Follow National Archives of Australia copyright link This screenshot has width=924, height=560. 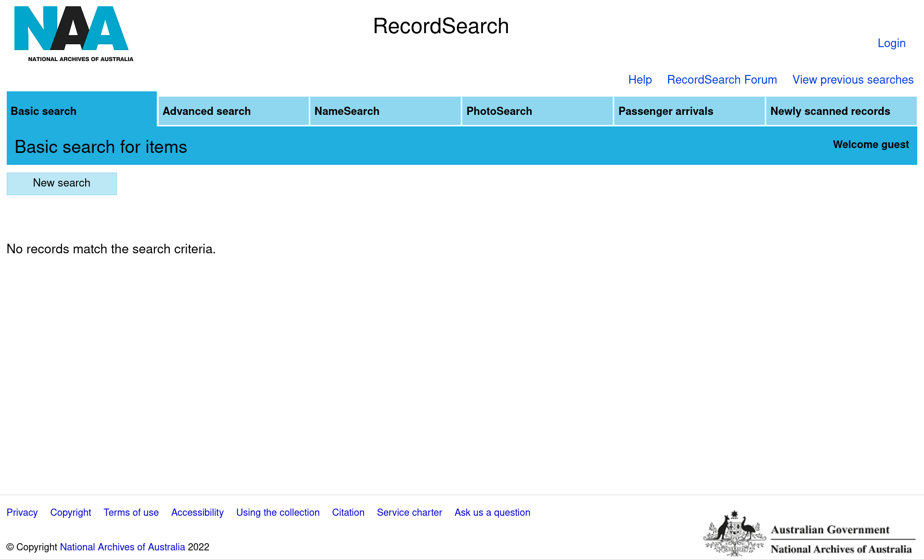click(x=122, y=547)
